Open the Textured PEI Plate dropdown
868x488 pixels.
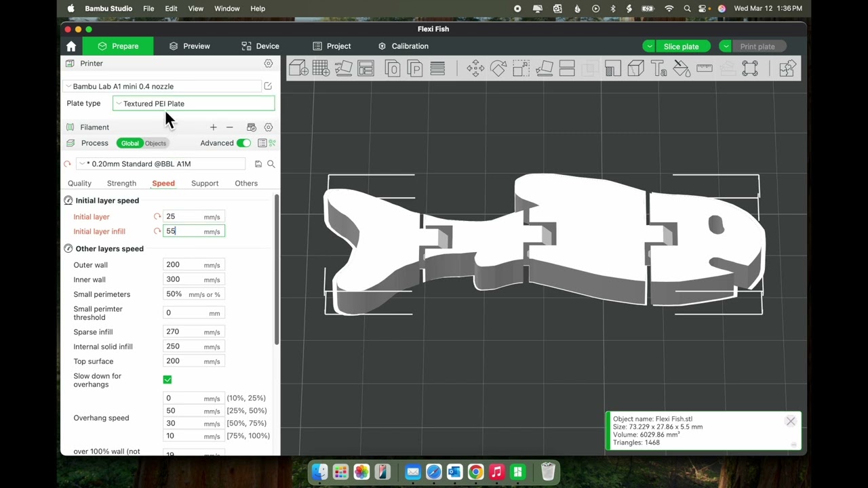point(194,104)
